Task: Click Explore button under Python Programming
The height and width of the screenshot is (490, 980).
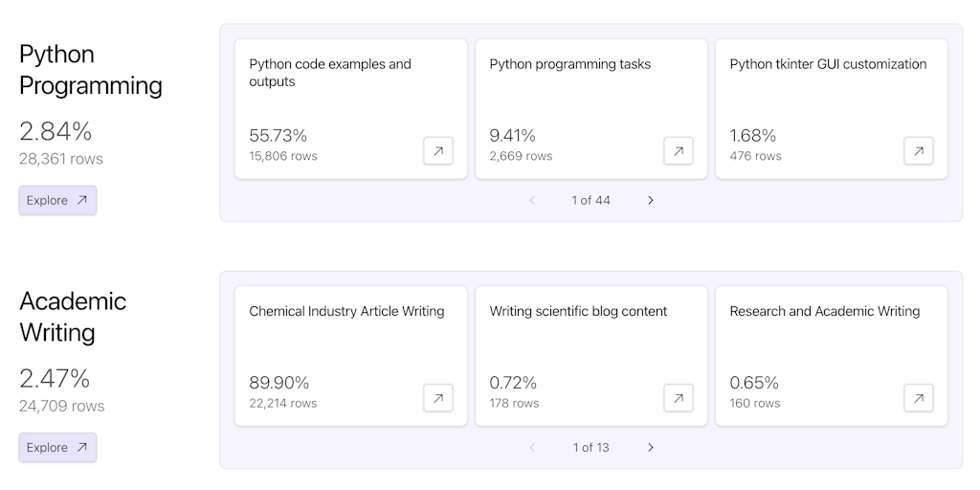Action: click(57, 200)
